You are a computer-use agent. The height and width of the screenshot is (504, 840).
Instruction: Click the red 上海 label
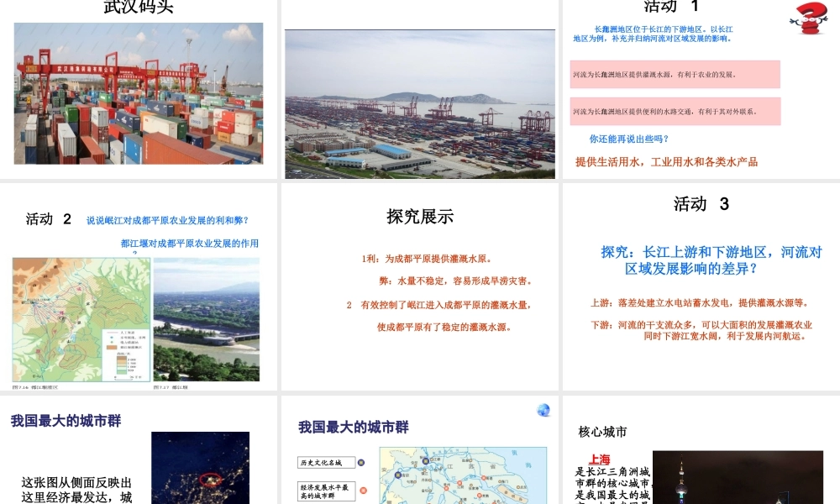tap(600, 459)
